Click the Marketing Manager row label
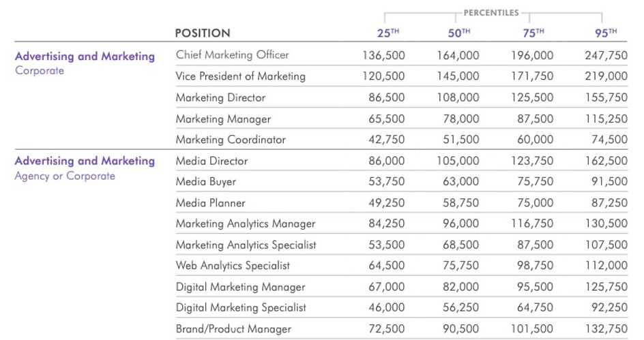The width and height of the screenshot is (644, 340). pyautogui.click(x=223, y=119)
